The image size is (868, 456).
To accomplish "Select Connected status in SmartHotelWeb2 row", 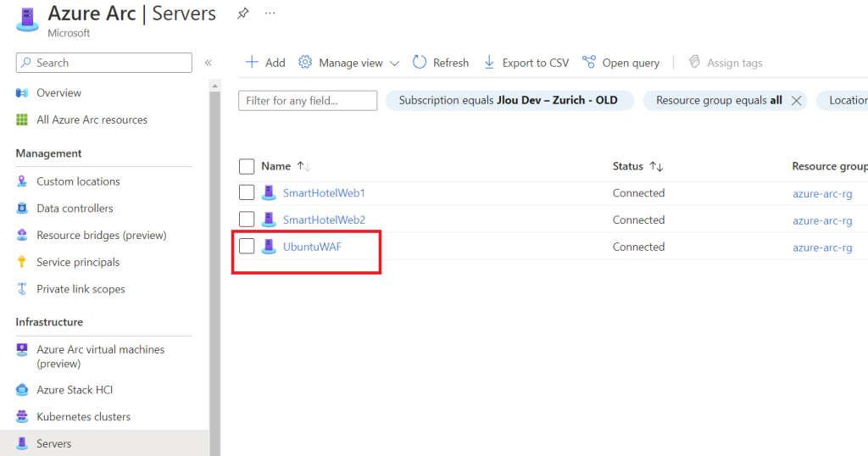I will coord(638,220).
